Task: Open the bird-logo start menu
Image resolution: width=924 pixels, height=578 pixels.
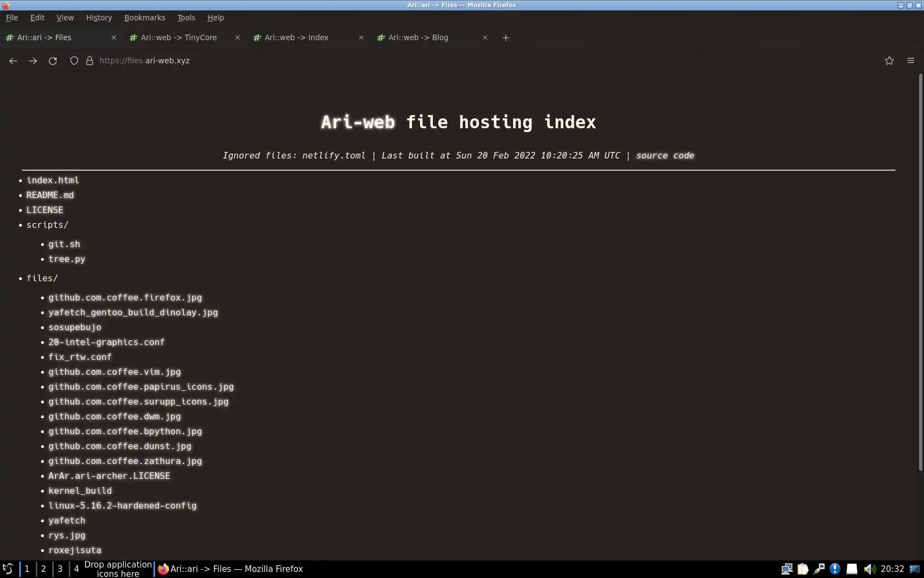Action: click(8, 569)
